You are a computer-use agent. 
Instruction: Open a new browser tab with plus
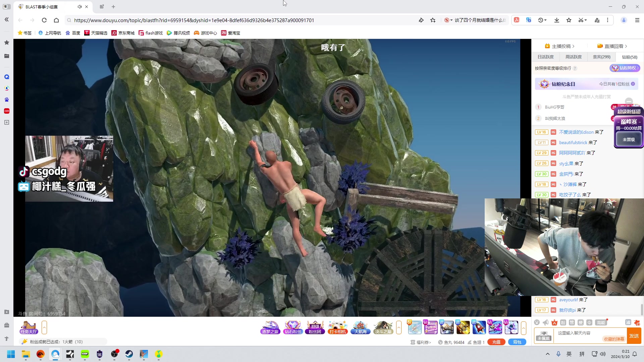coord(113,7)
